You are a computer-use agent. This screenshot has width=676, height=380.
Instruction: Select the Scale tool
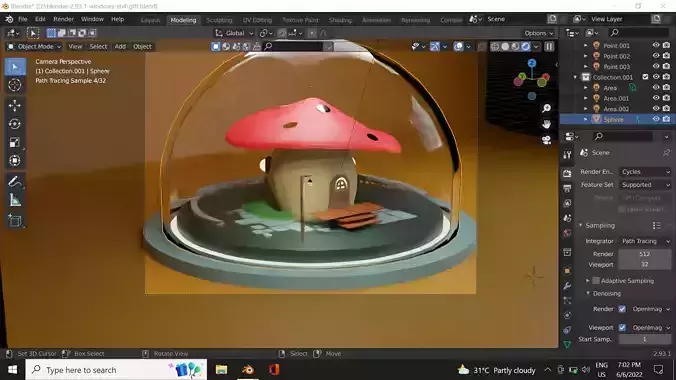tap(15, 142)
